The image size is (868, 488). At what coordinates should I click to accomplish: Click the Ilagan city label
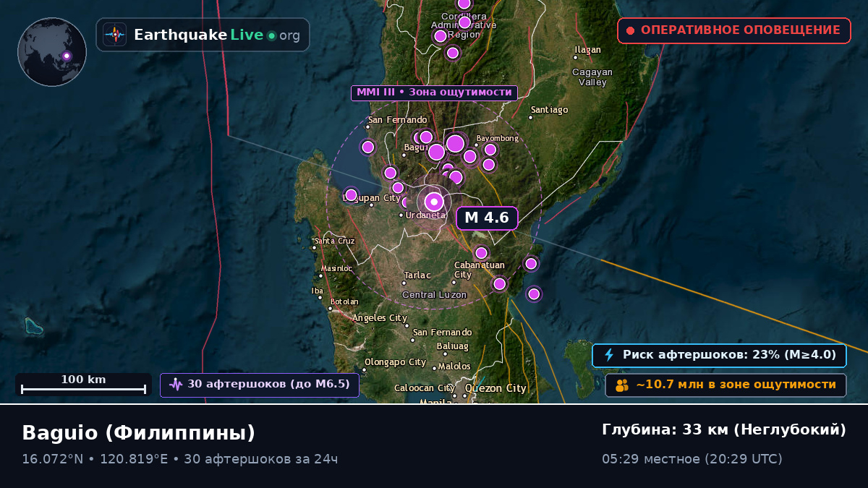pos(587,50)
